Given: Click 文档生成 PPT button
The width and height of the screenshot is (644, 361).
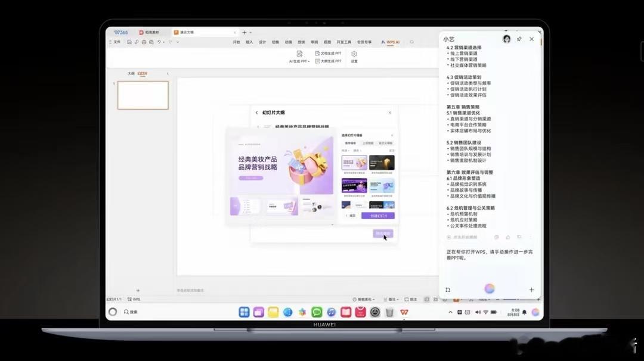Looking at the screenshot, I should [328, 54].
